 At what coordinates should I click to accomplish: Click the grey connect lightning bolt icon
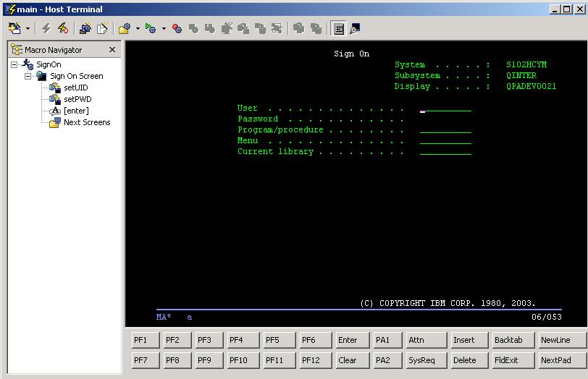[46, 28]
